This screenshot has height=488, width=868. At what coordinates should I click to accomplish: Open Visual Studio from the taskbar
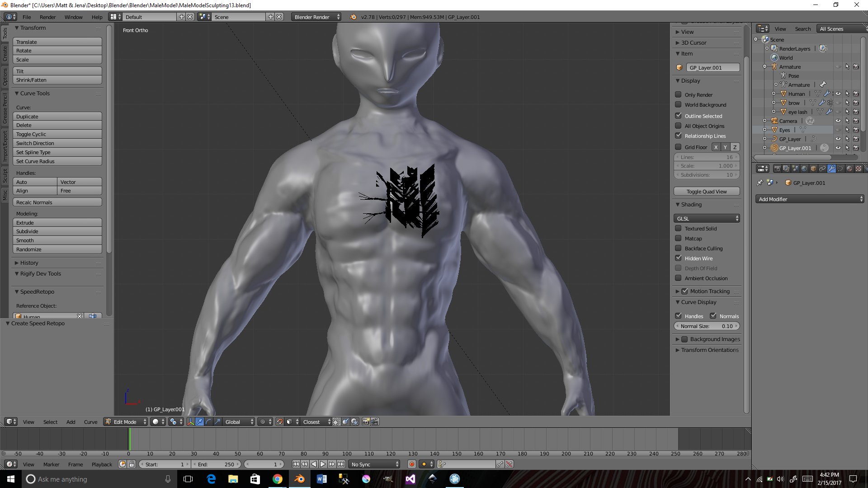(410, 479)
